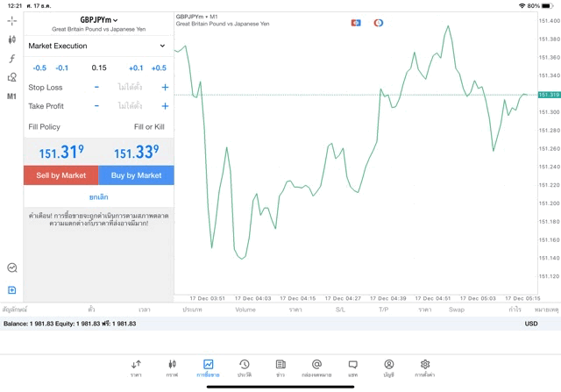The image size is (561, 392).
Task: Tap the ยกเลิก cancel link
Action: click(x=98, y=197)
